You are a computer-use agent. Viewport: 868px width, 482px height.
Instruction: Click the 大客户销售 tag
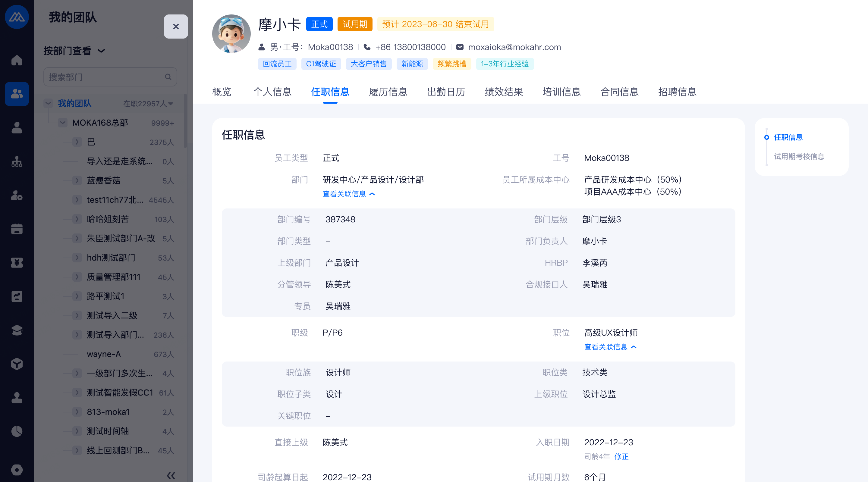[369, 64]
